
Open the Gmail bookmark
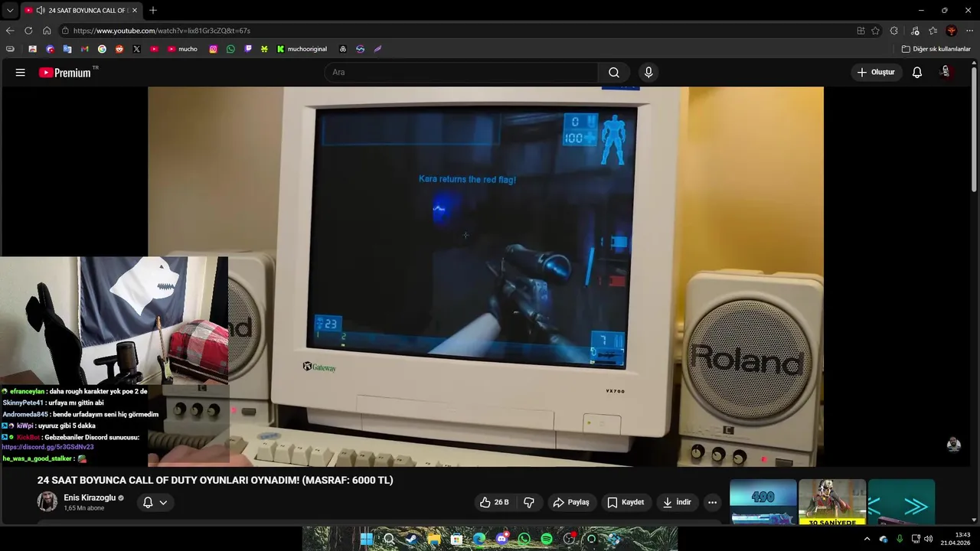pos(85,49)
